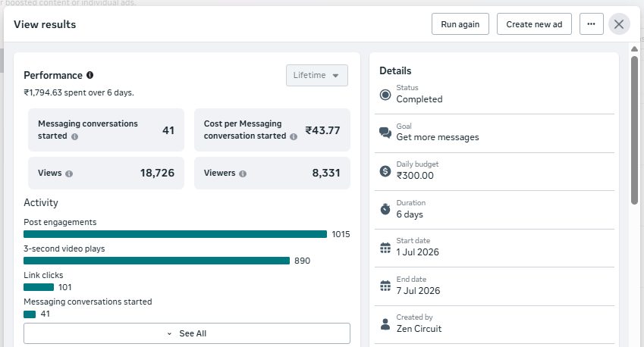The height and width of the screenshot is (347, 644).
Task: Click the Activity heading
Action: tap(41, 202)
